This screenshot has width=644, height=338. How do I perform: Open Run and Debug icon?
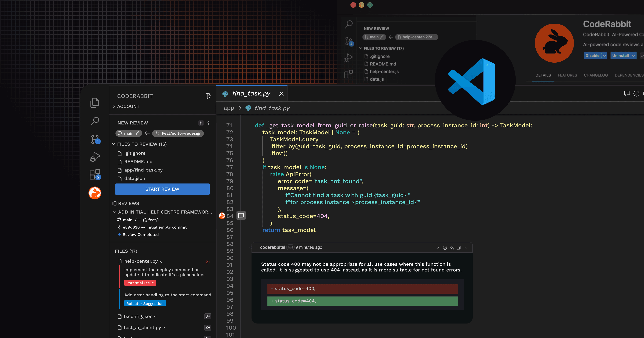(x=95, y=157)
